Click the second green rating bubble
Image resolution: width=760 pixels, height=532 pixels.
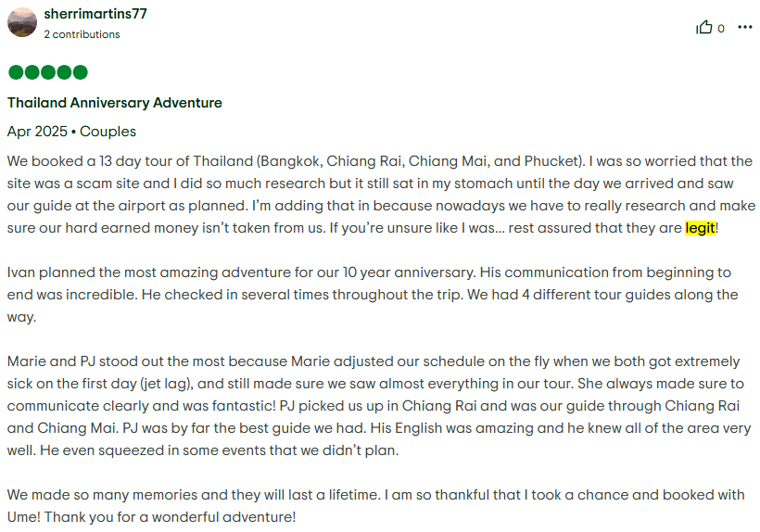tap(32, 72)
